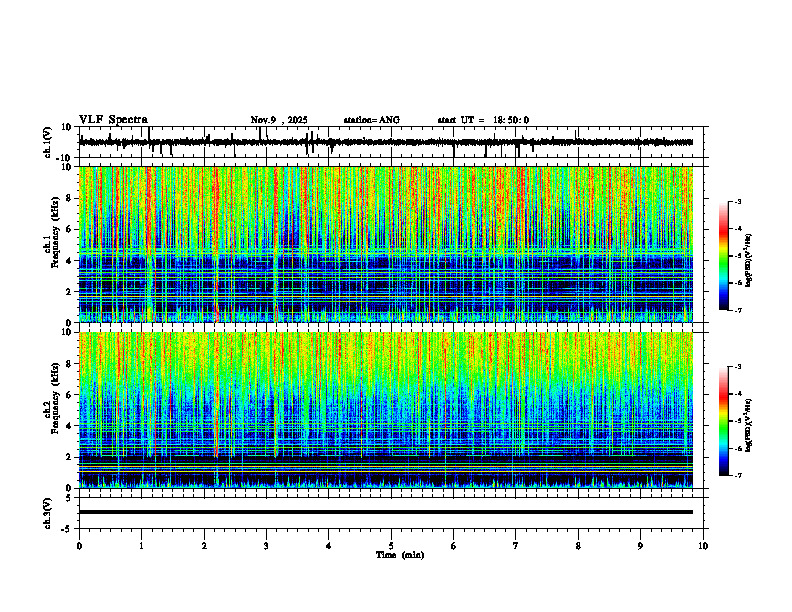This screenshot has height=612, width=792.
Task: Click the time-axis tick label "7"
Action: point(516,546)
